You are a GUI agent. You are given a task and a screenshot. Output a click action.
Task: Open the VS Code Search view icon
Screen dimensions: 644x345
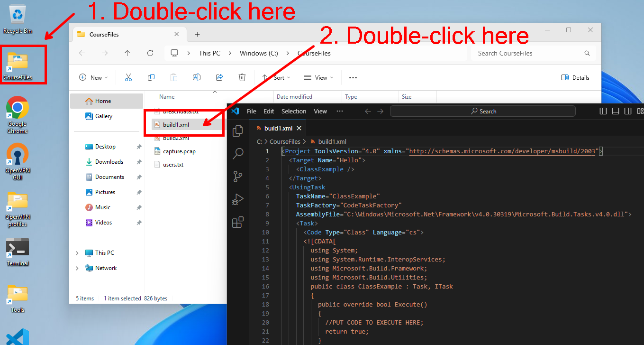click(x=238, y=153)
